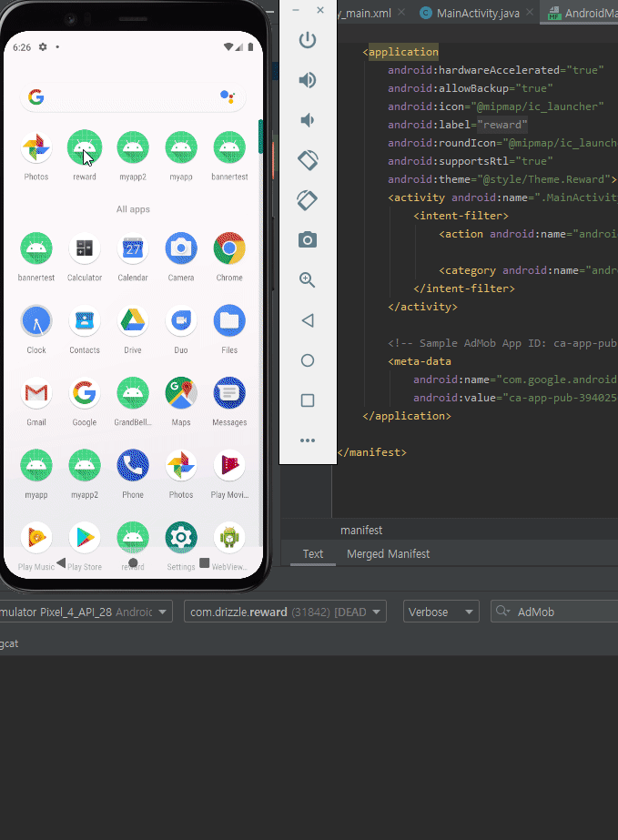Open the Verbose log level dropdown
The image size is (618, 840).
441,612
